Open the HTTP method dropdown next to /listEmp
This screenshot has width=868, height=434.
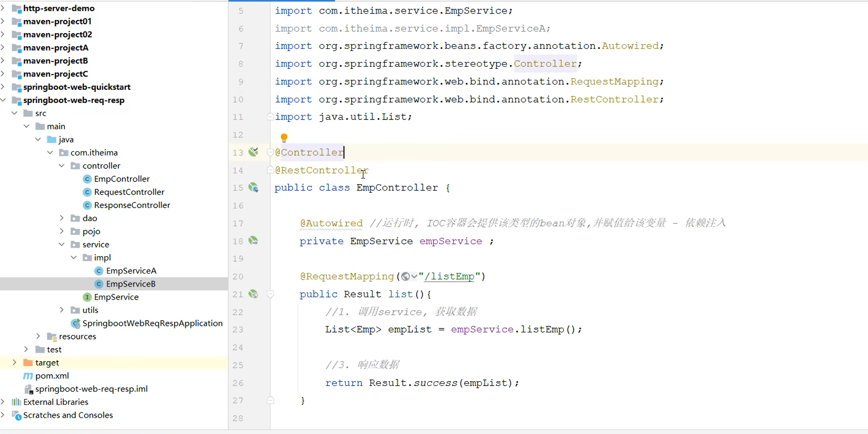413,276
